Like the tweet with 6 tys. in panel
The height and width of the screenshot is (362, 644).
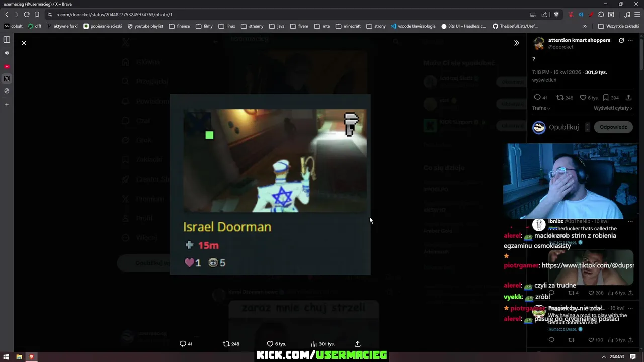tap(589, 98)
